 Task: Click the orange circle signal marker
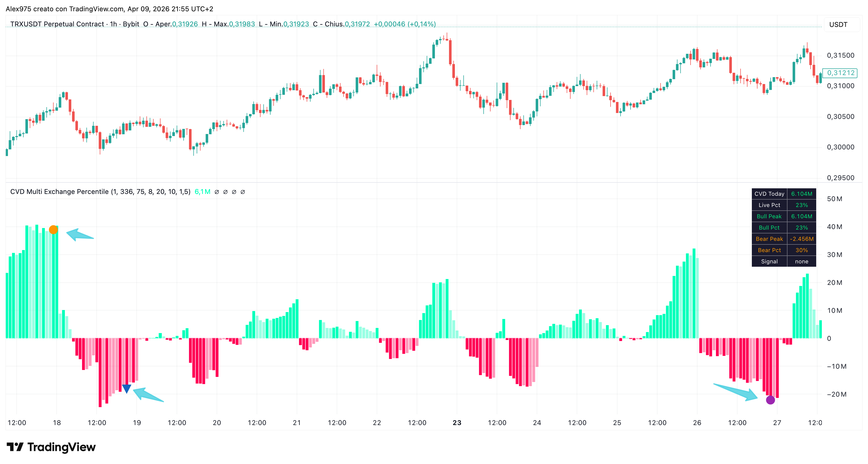point(53,230)
